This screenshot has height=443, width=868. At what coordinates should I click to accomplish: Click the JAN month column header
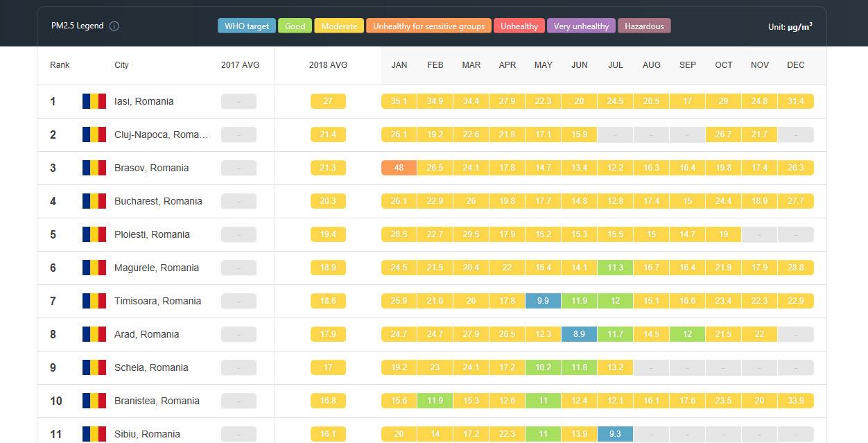pos(399,65)
